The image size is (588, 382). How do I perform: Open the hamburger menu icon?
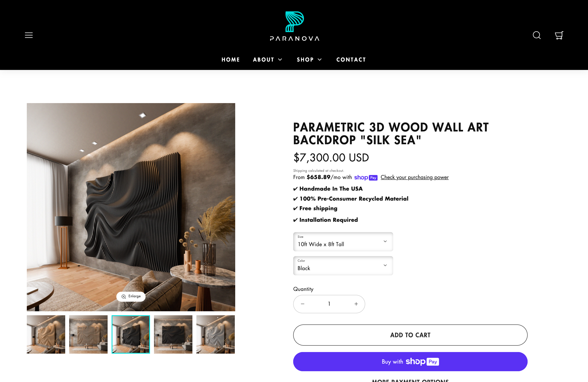(29, 35)
